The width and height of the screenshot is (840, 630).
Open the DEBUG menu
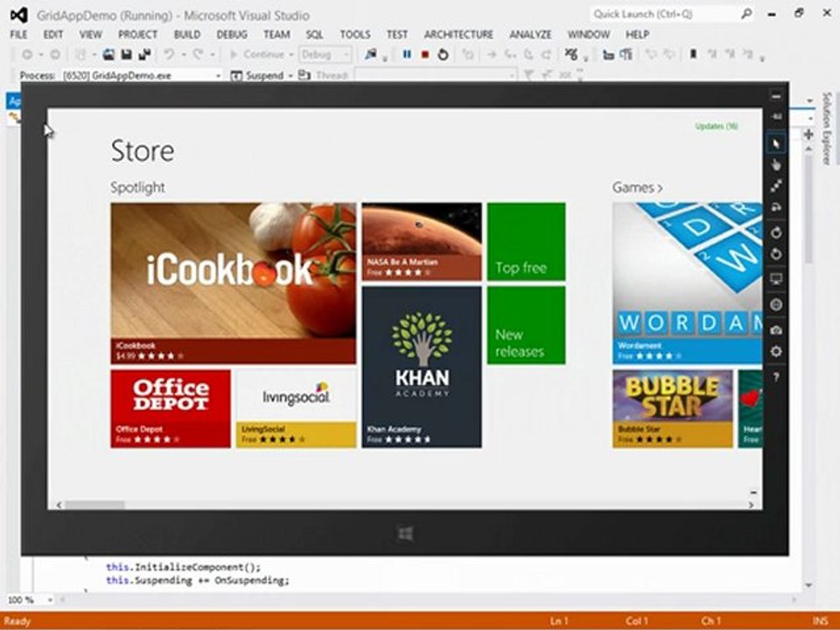pos(231,34)
